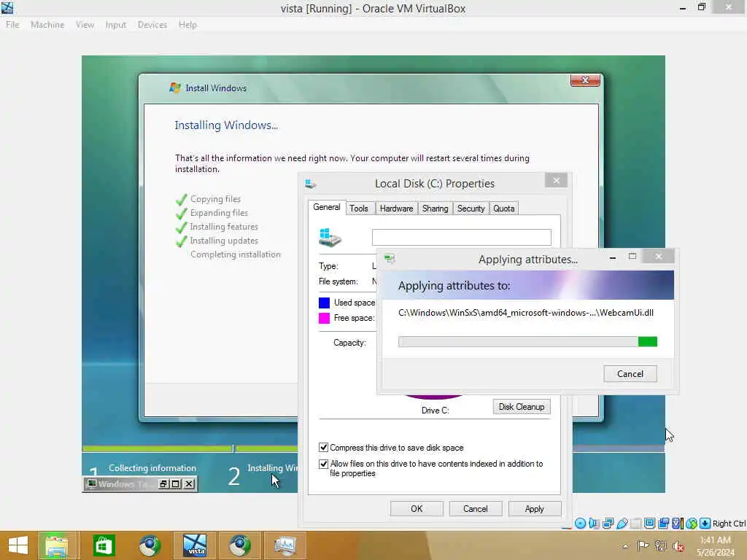
Task: Click the Install Windows flag logo
Action: coord(175,87)
